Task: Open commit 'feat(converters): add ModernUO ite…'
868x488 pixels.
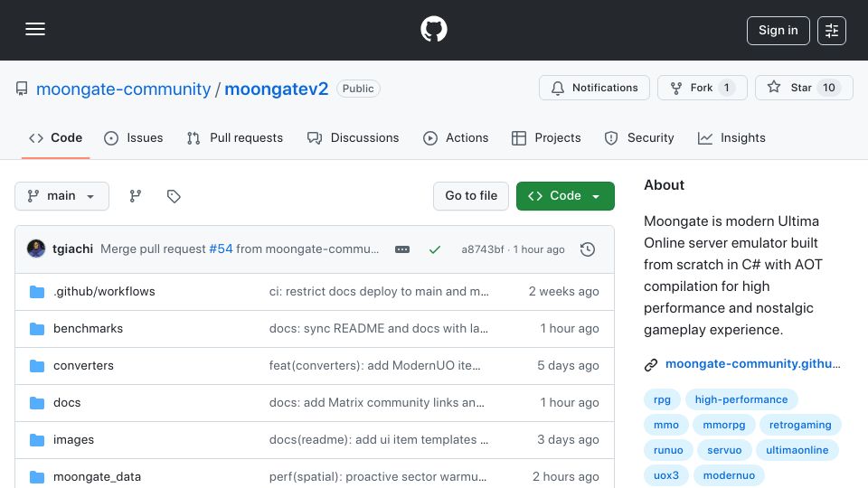Action: (x=374, y=366)
